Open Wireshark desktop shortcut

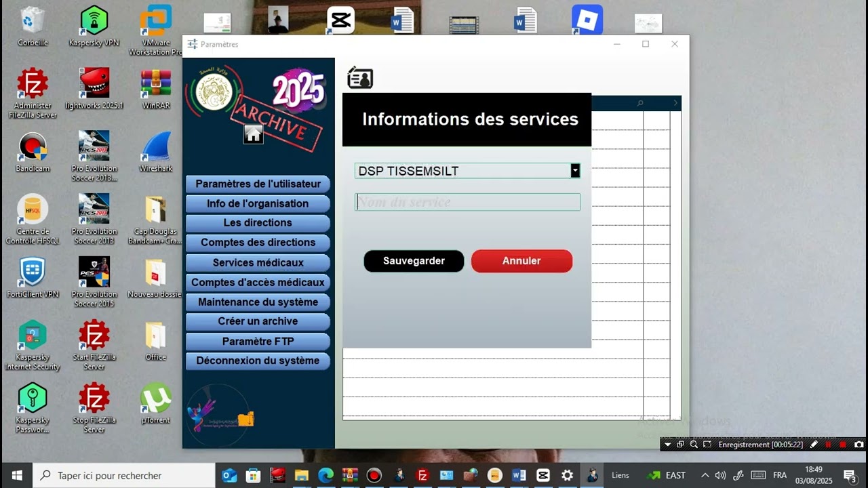156,152
